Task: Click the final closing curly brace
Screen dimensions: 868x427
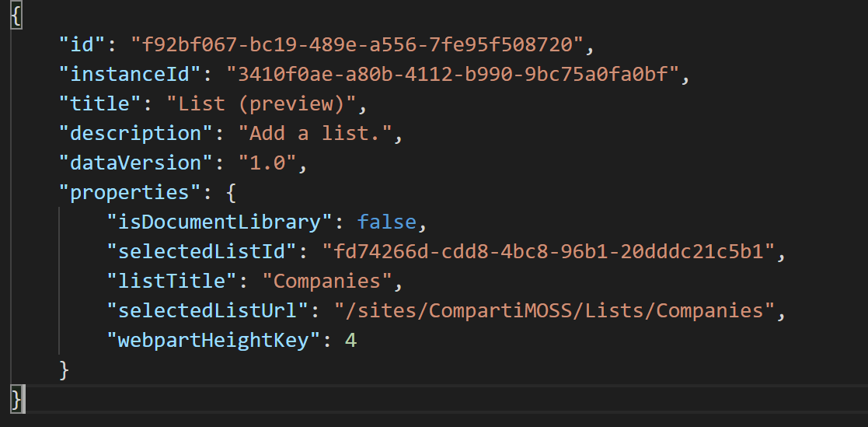Action: pyautogui.click(x=16, y=398)
